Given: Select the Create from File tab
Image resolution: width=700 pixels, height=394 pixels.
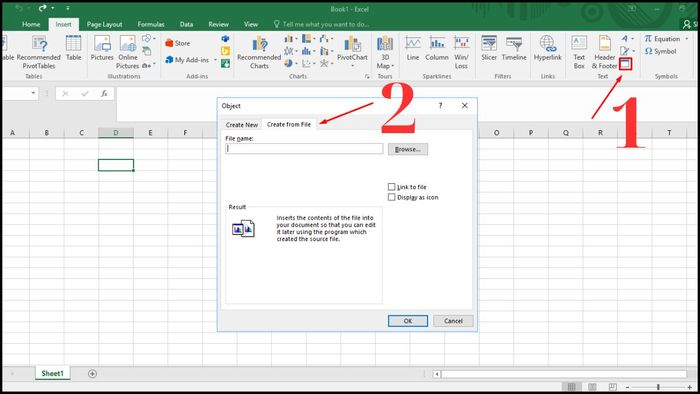Looking at the screenshot, I should (289, 124).
